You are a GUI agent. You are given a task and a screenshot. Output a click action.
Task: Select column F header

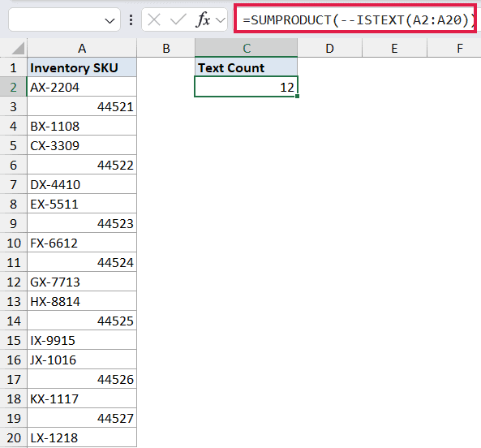(454, 48)
